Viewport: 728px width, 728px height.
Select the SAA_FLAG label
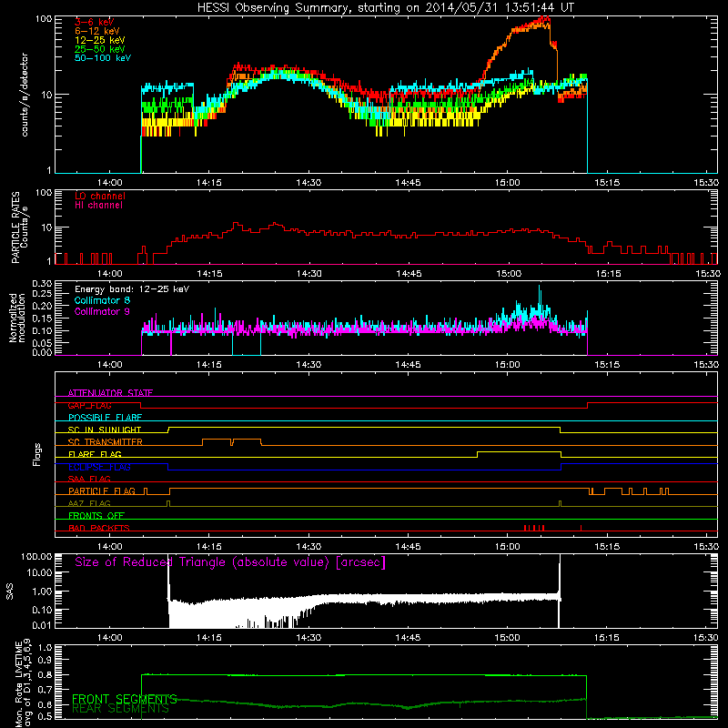(89, 480)
